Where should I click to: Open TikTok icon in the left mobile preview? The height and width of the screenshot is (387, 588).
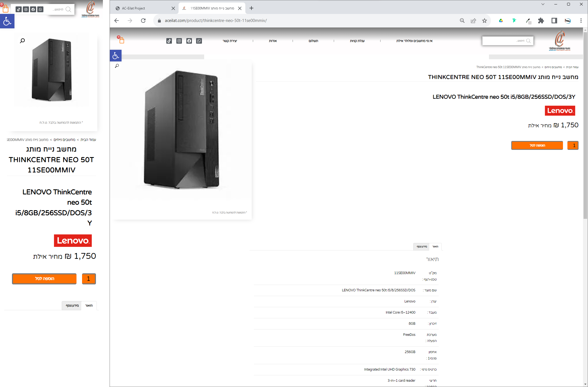pos(19,9)
